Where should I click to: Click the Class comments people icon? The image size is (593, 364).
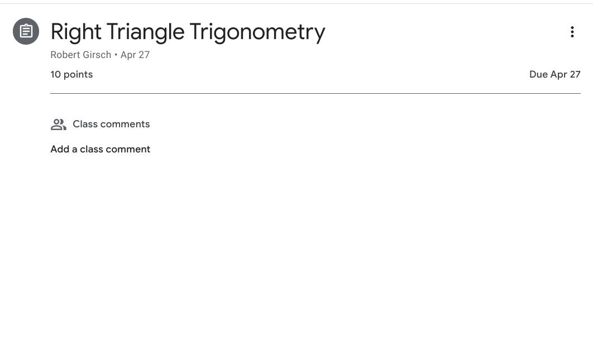pos(58,124)
